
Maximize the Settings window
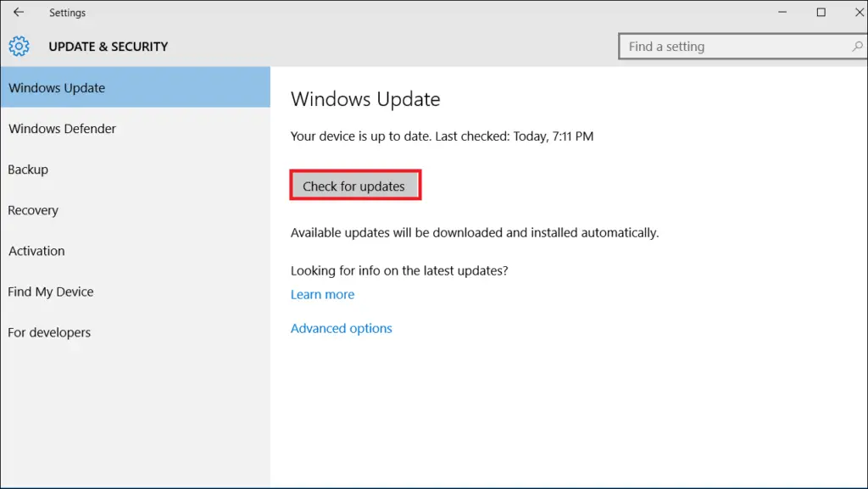[x=821, y=12]
